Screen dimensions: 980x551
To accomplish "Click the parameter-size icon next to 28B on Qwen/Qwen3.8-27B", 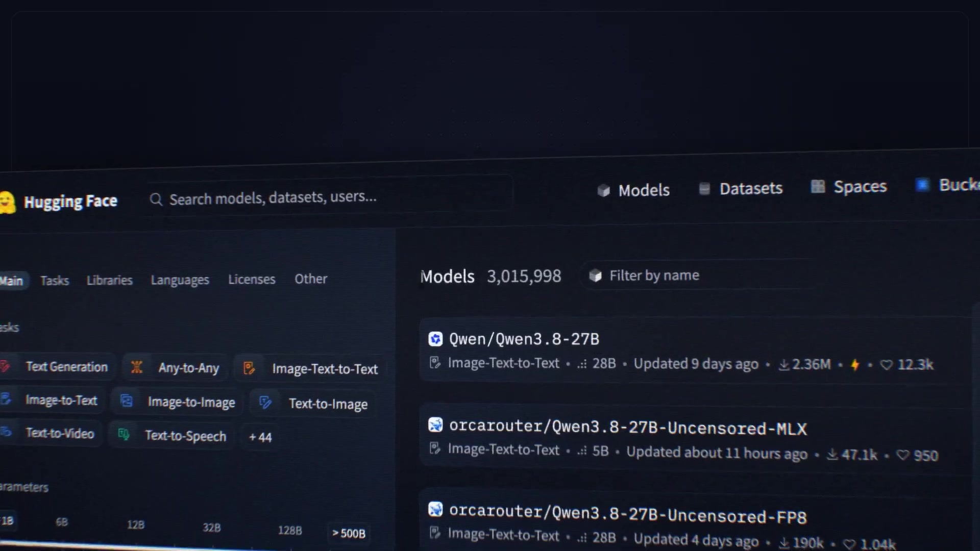I will [582, 364].
